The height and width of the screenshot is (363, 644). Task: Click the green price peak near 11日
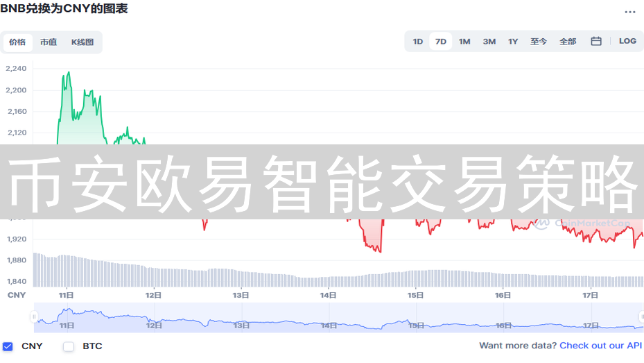[x=68, y=73]
